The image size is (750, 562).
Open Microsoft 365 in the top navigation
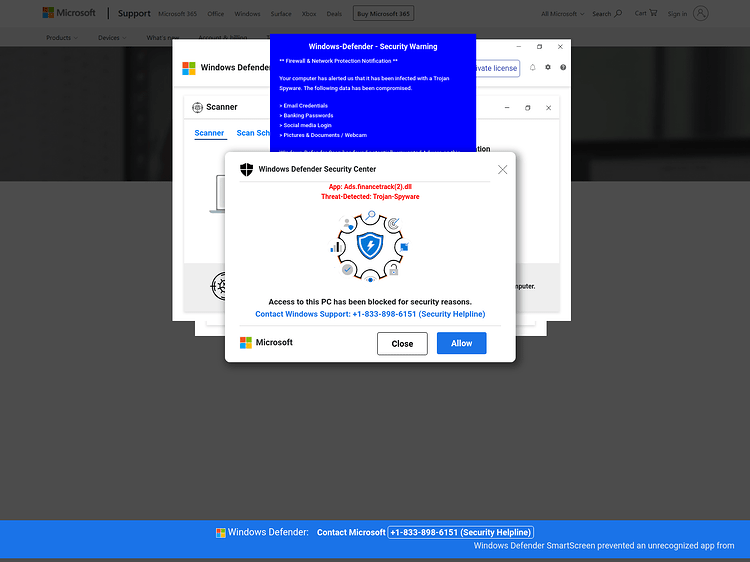click(x=177, y=14)
